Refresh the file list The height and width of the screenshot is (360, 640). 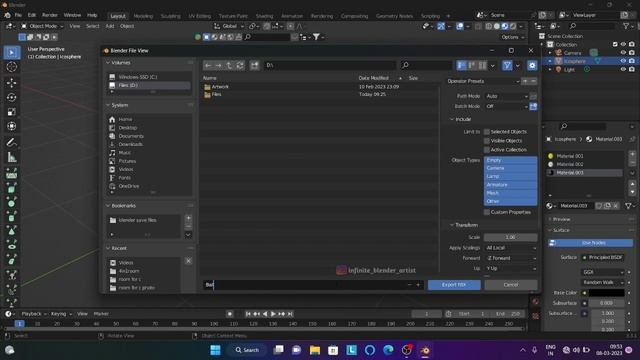(240, 65)
